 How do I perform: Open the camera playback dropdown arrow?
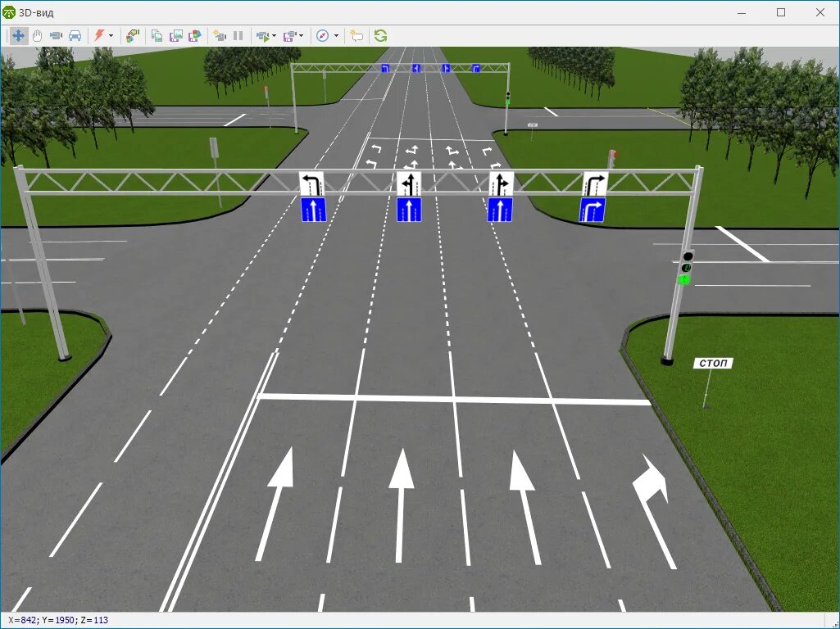tap(275, 36)
